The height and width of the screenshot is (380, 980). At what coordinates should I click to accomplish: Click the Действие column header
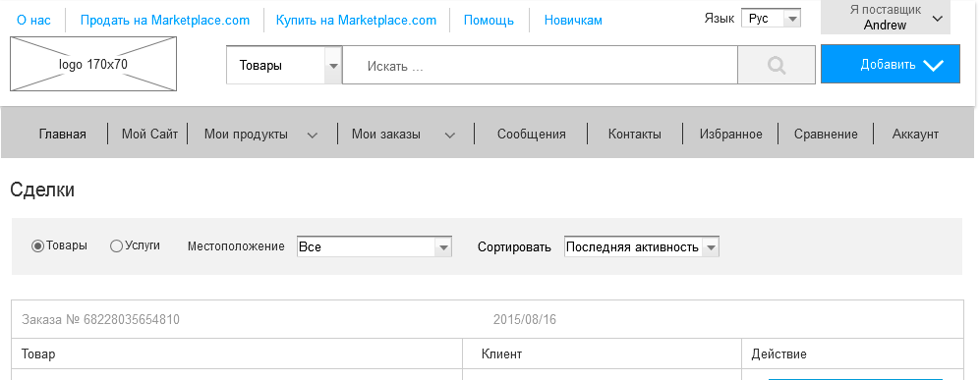778,354
